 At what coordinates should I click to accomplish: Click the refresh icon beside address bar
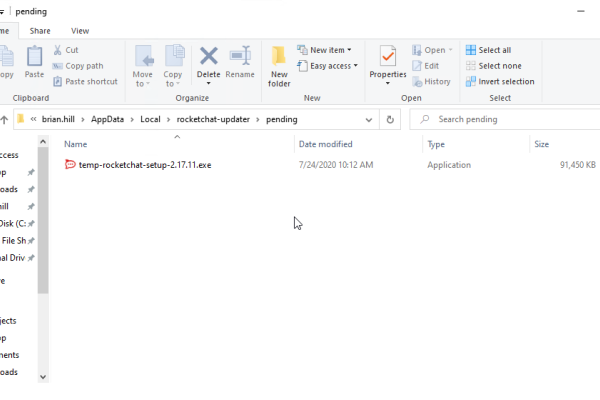(390, 119)
